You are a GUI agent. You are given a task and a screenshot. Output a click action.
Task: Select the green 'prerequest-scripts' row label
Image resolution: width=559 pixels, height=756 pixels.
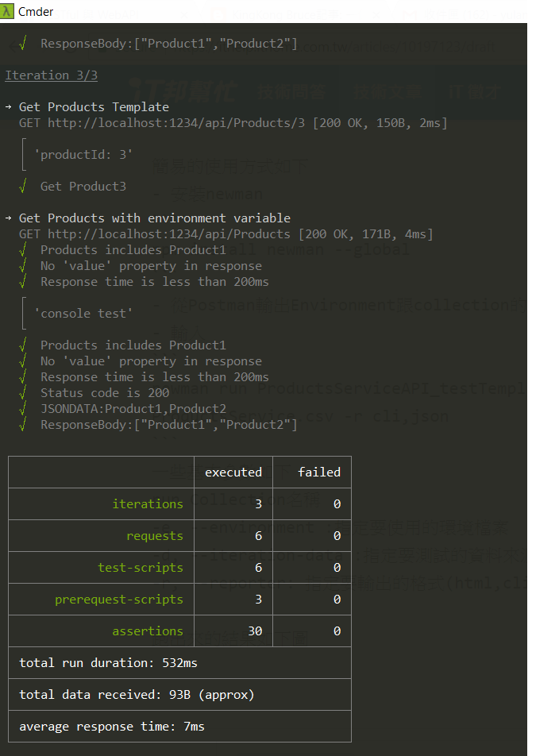click(x=119, y=600)
